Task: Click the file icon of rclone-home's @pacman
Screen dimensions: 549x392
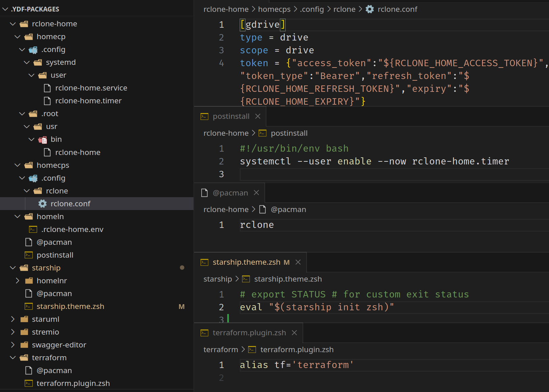Action: point(29,242)
